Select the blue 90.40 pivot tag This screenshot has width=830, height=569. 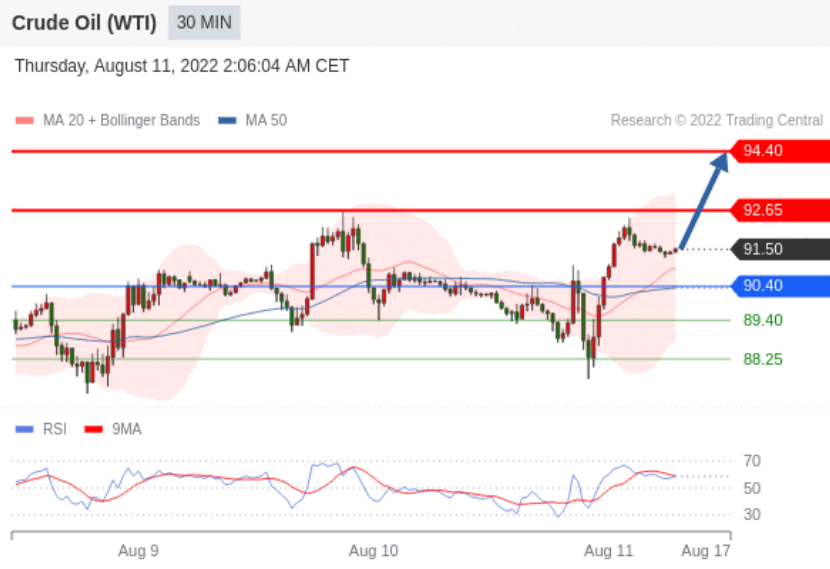[779, 286]
